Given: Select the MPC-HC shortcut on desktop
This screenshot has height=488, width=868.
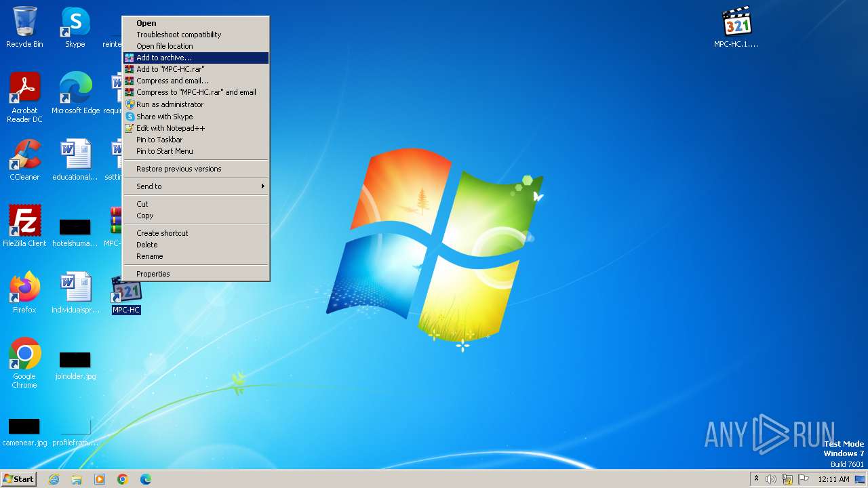Looking at the screenshot, I should pyautogui.click(x=126, y=296).
